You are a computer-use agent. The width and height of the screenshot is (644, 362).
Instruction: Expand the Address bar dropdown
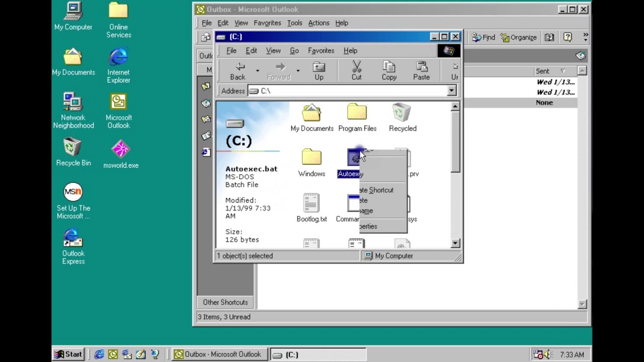pos(451,91)
